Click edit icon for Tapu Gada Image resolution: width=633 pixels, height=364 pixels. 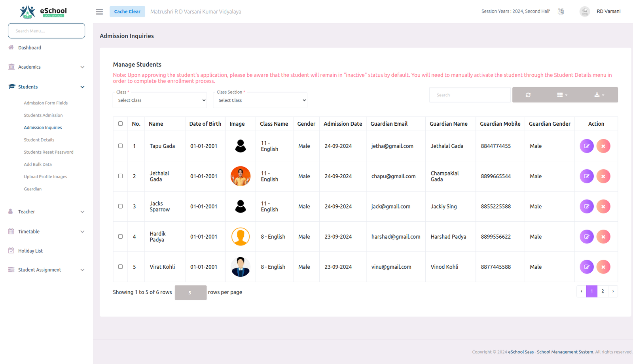click(586, 146)
